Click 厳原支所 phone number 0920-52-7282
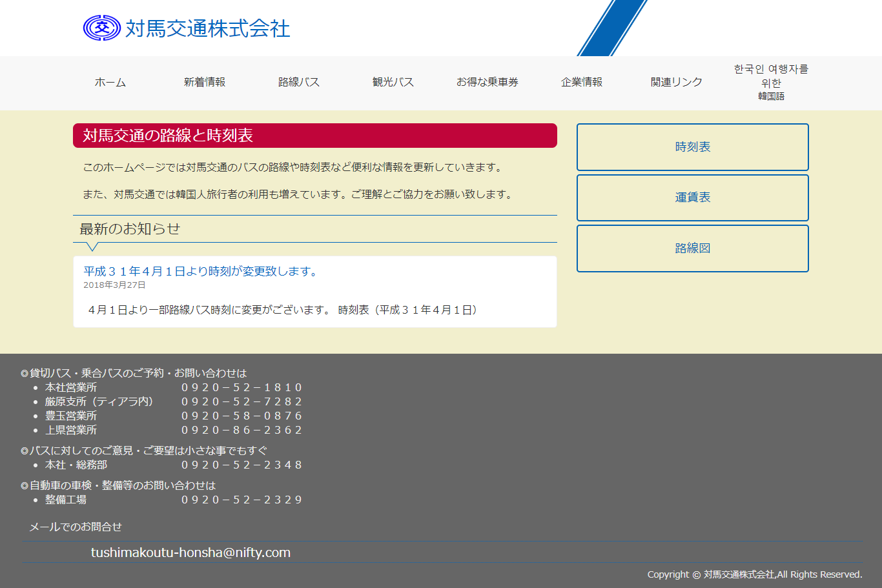Viewport: 882px width, 588px height. (x=241, y=401)
